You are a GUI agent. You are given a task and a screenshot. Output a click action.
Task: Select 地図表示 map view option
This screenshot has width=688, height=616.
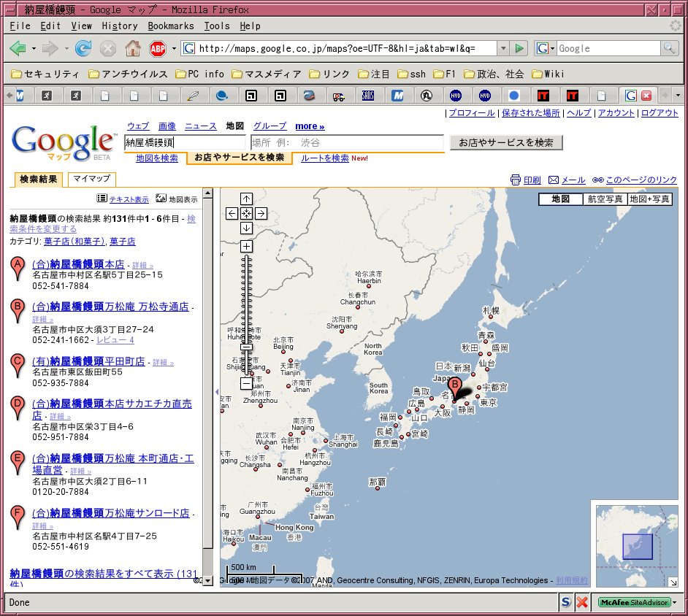[183, 199]
